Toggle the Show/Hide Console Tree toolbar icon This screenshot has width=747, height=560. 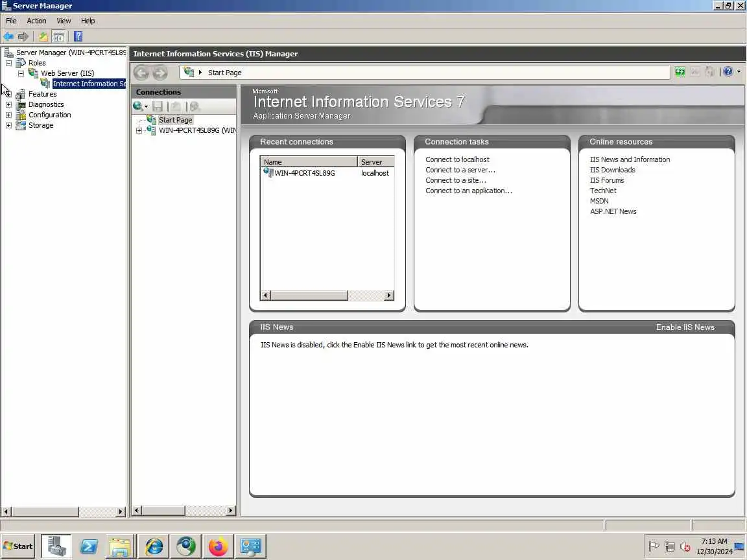58,36
